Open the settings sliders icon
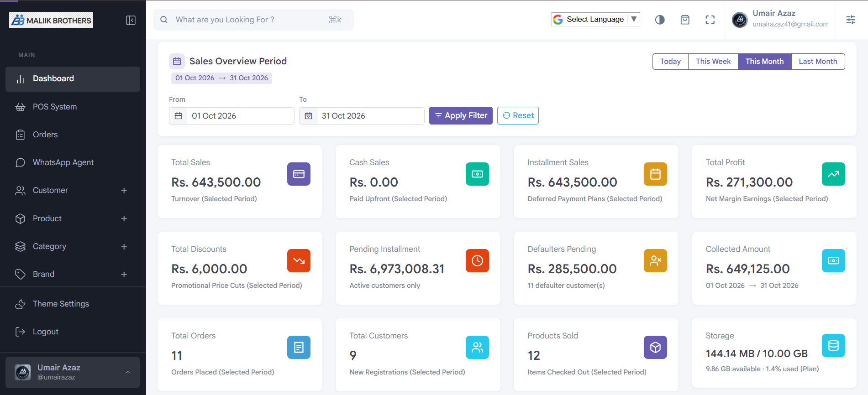This screenshot has width=868, height=395. click(851, 20)
